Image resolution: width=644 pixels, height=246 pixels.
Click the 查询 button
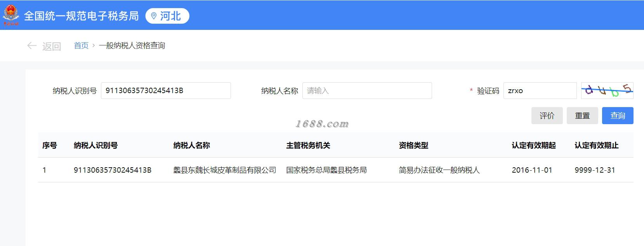point(618,116)
